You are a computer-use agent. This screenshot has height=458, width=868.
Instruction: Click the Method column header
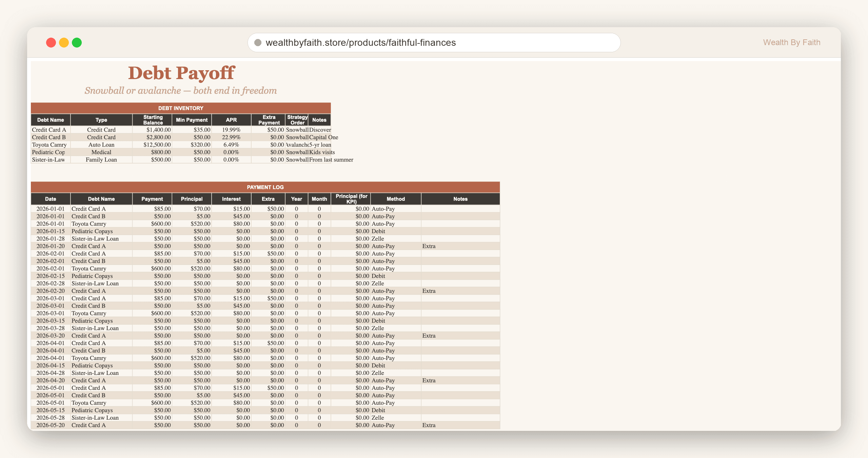pyautogui.click(x=396, y=199)
